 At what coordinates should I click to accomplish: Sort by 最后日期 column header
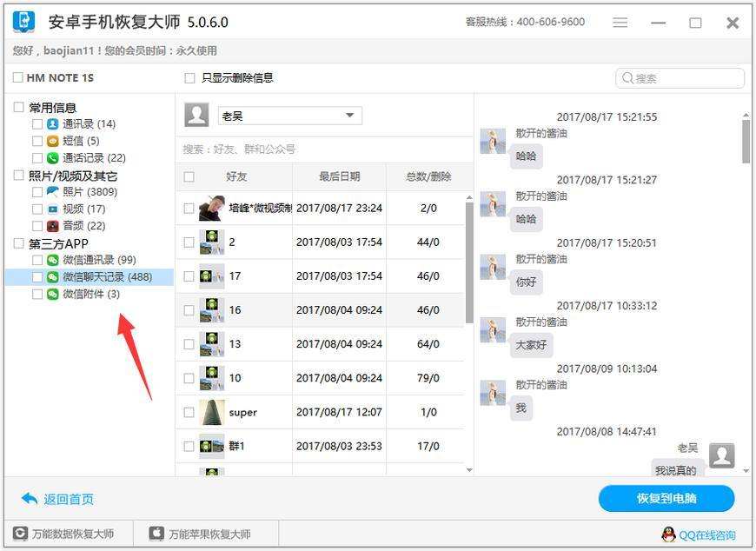tap(340, 176)
